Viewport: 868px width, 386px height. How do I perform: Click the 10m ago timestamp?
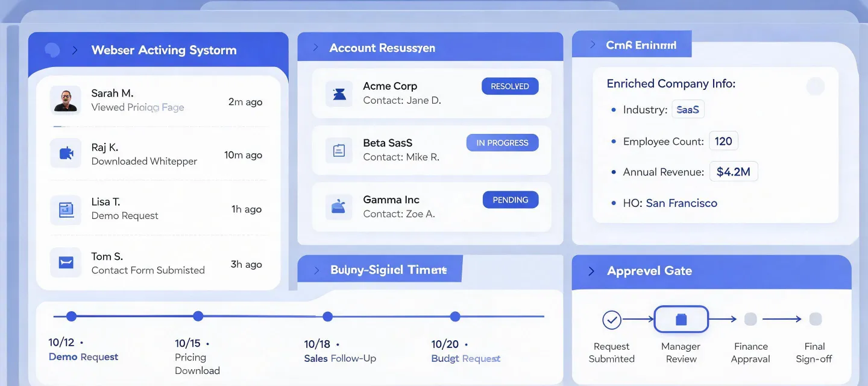coord(243,155)
